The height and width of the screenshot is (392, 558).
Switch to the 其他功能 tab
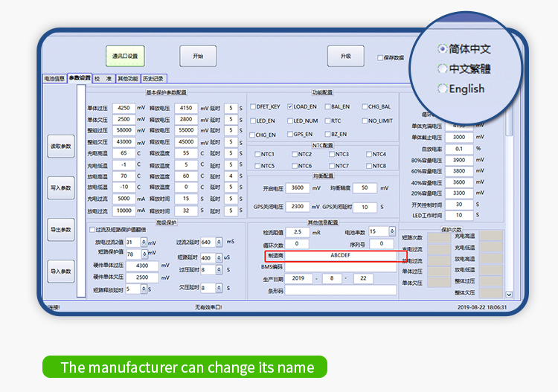click(x=128, y=79)
